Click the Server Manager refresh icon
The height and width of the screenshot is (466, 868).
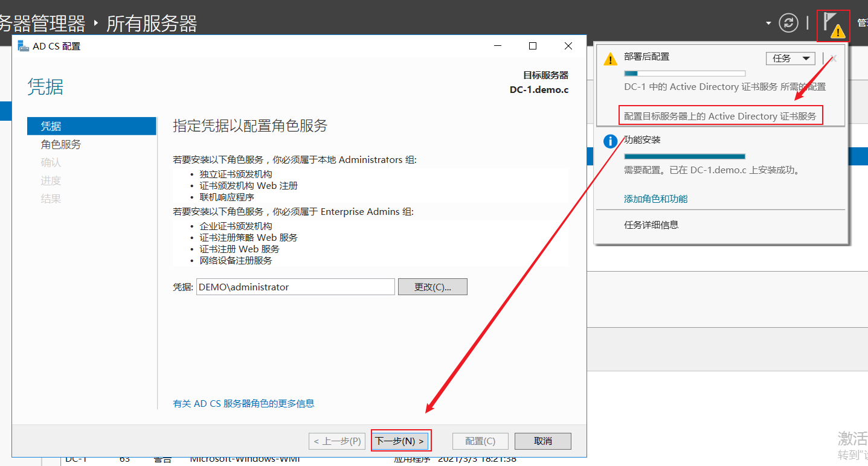(788, 24)
